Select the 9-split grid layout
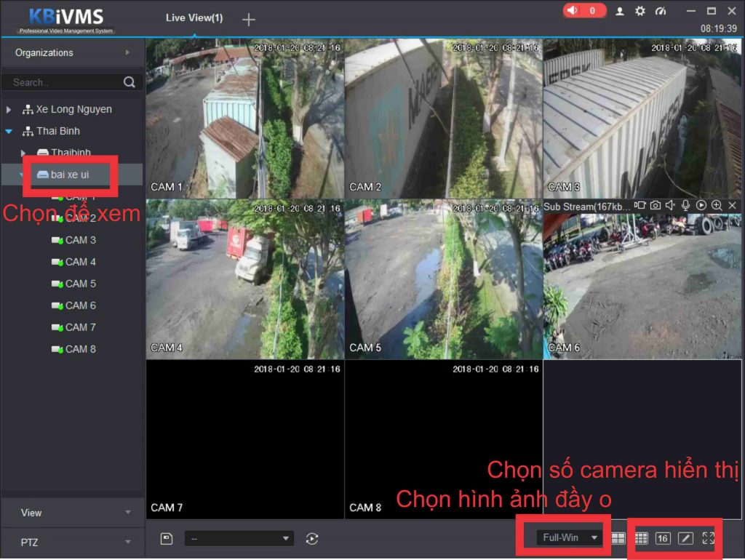This screenshot has height=560, width=745. tap(642, 538)
